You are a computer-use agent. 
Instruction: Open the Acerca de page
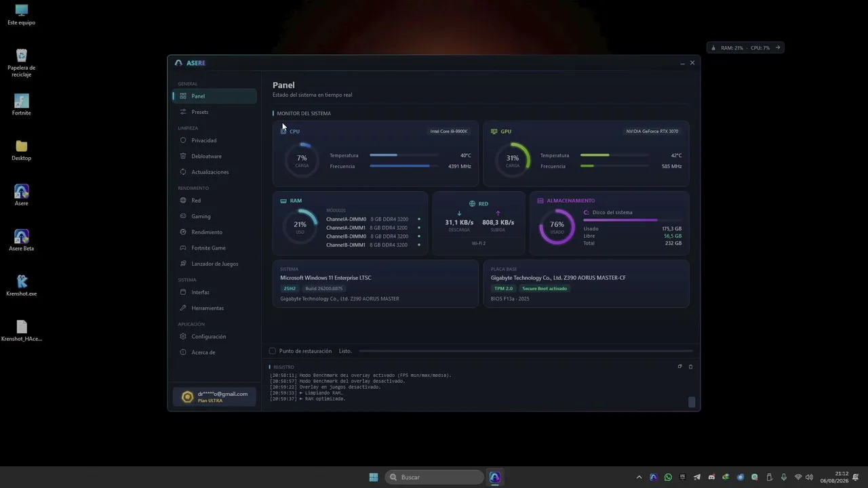coord(214,352)
